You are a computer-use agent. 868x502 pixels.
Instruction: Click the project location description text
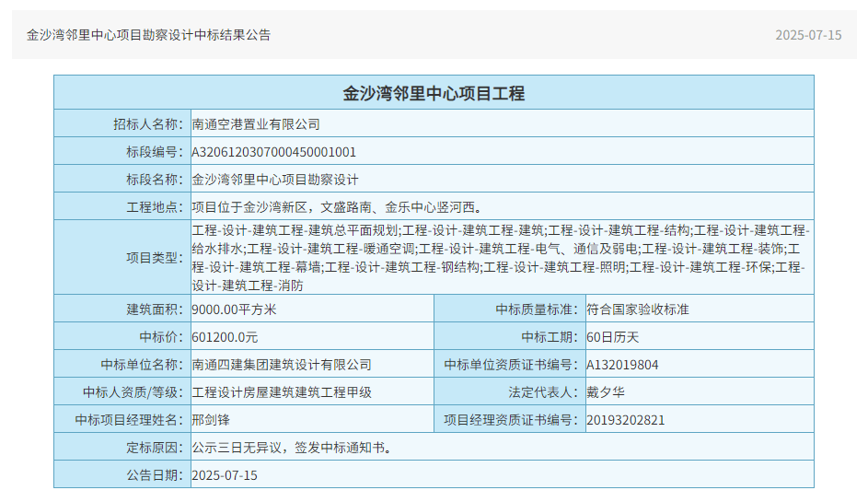coord(336,206)
